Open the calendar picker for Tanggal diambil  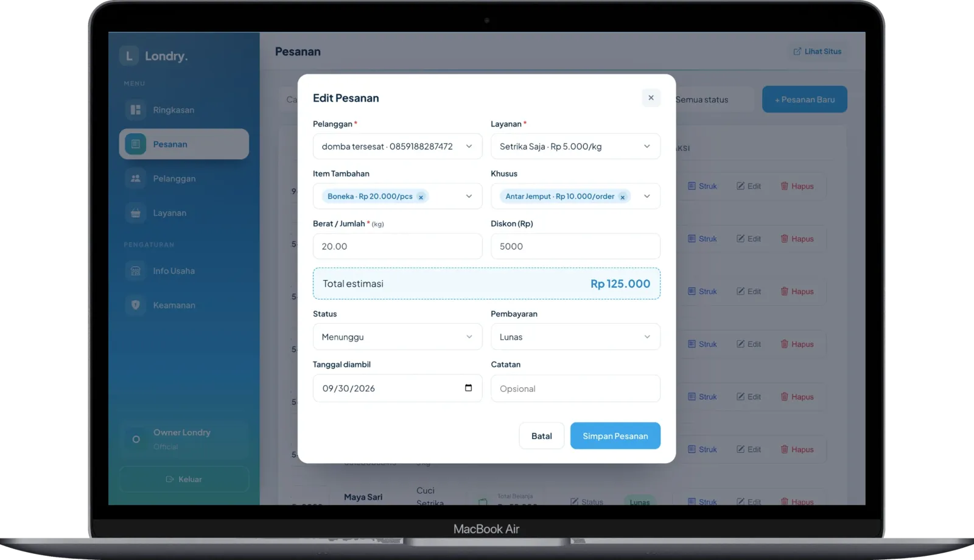[468, 388]
